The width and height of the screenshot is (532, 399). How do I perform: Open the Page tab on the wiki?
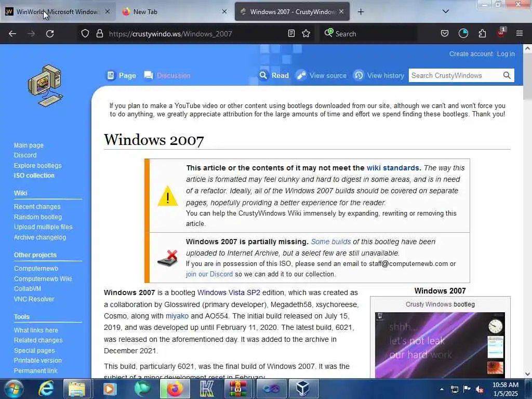click(x=122, y=75)
